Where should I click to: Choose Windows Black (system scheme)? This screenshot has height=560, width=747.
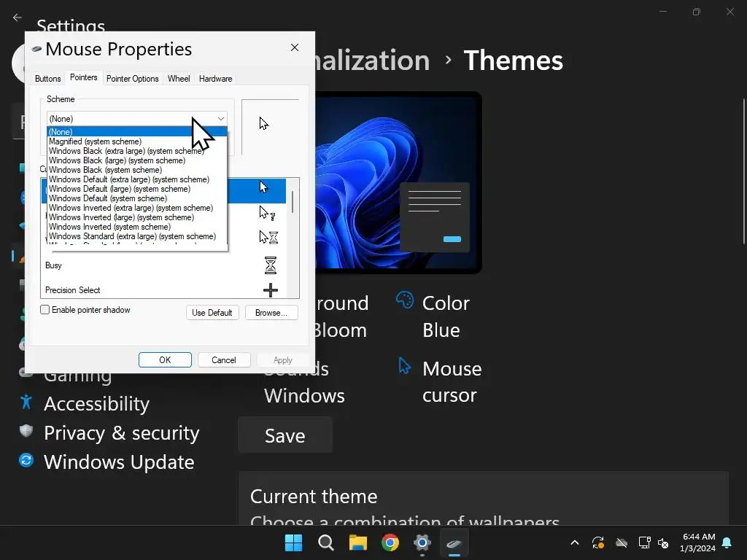[136, 170]
